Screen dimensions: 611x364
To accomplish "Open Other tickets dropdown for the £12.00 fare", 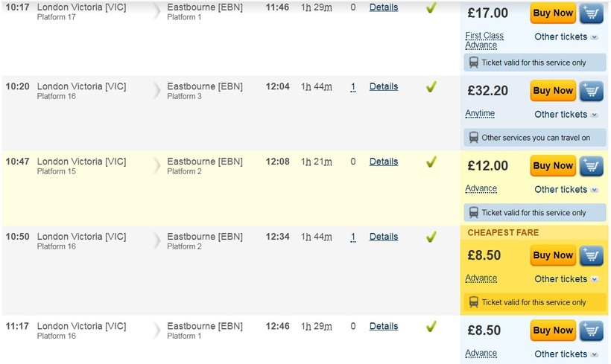I will pyautogui.click(x=566, y=190).
